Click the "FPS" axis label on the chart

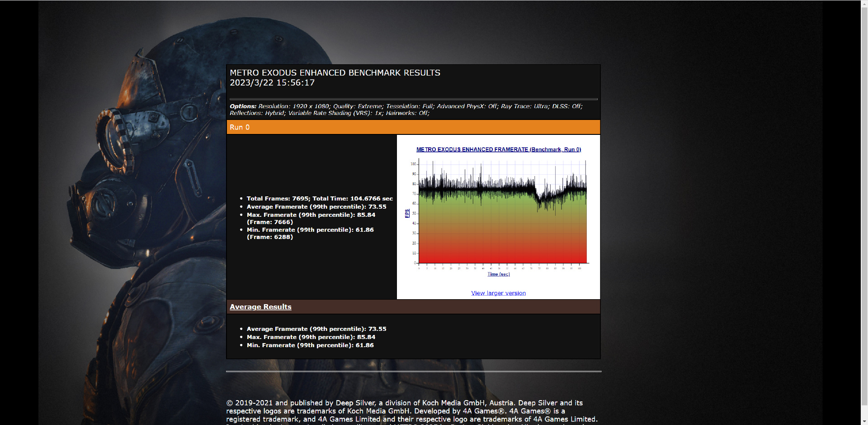(407, 213)
